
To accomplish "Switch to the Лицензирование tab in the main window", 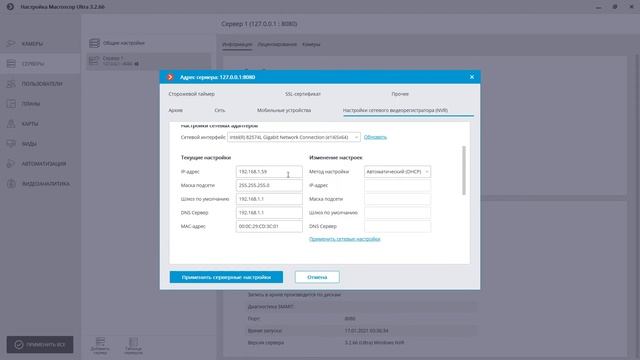I will click(x=277, y=44).
